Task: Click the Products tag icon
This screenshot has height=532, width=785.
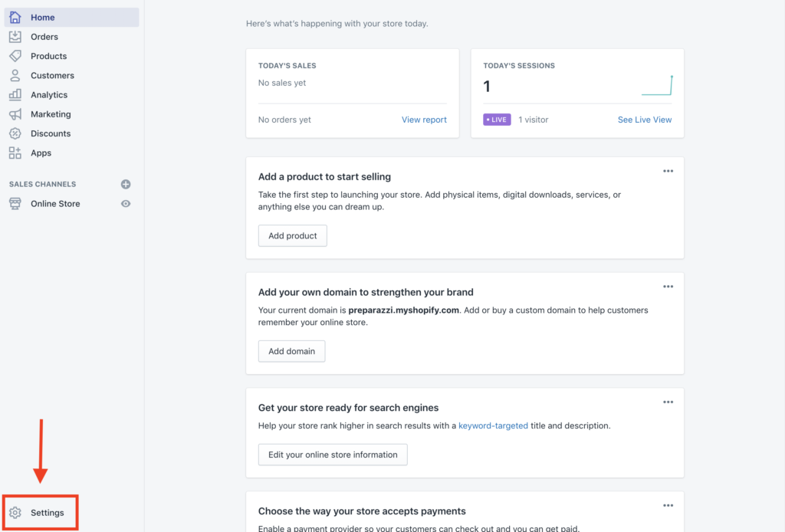Action: 15,56
